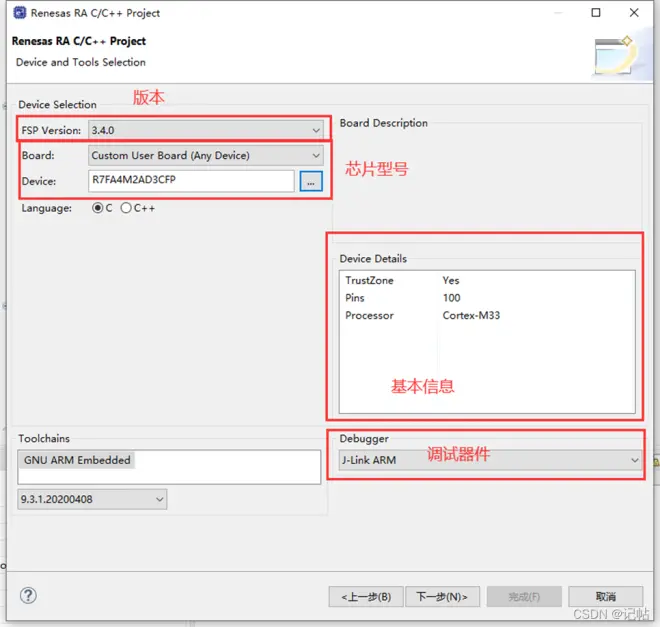Expand the FSP Version dropdown
Screen dimensions: 660x627
(x=206, y=130)
